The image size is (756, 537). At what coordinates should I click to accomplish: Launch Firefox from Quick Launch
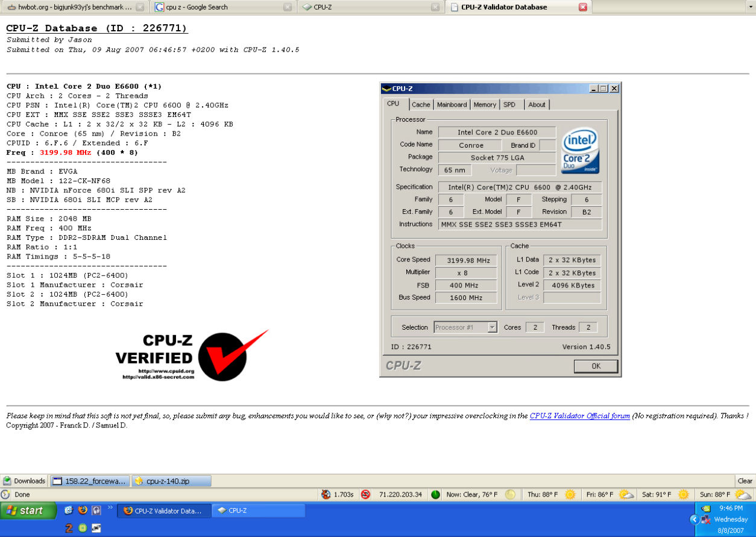pyautogui.click(x=83, y=510)
